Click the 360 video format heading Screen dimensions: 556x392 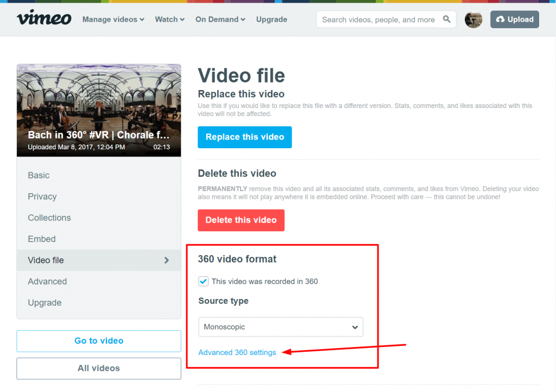click(237, 259)
